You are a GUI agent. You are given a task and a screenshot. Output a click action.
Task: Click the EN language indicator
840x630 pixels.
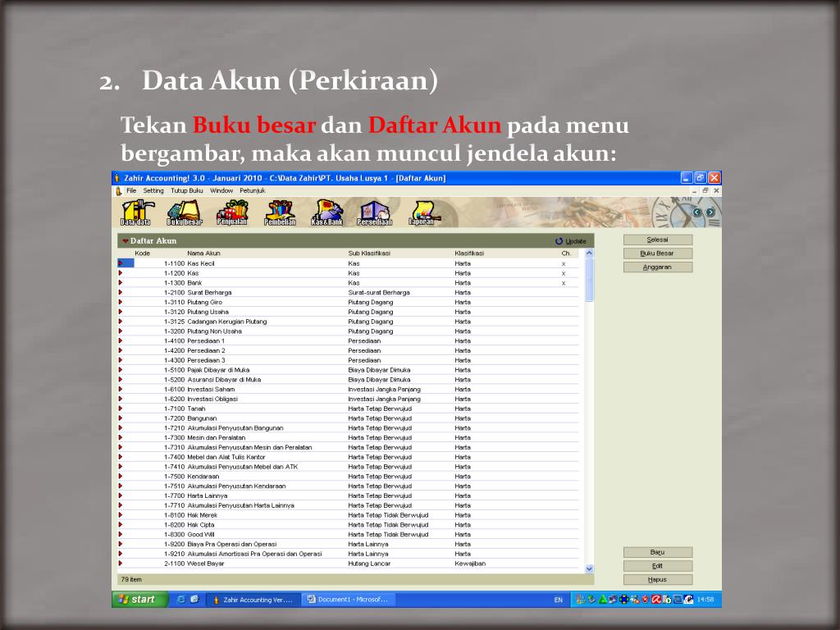coord(558,600)
